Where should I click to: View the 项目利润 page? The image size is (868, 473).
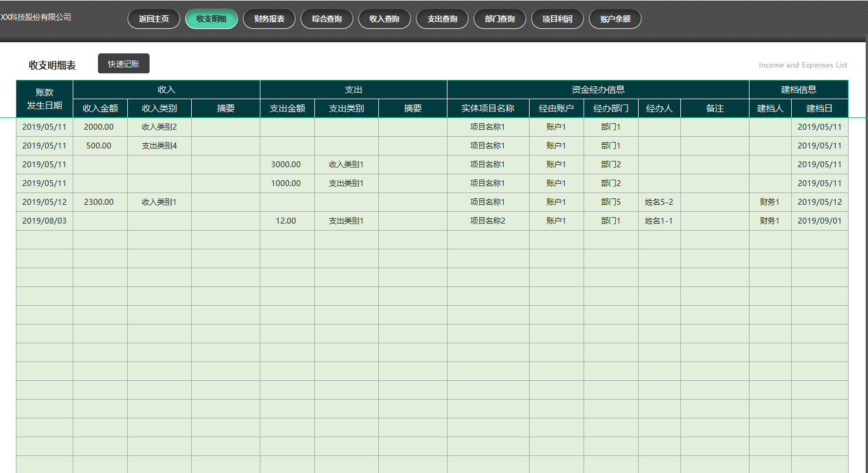(557, 19)
